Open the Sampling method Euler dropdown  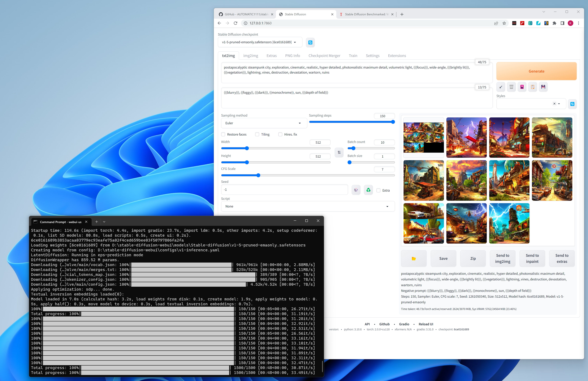coord(264,123)
